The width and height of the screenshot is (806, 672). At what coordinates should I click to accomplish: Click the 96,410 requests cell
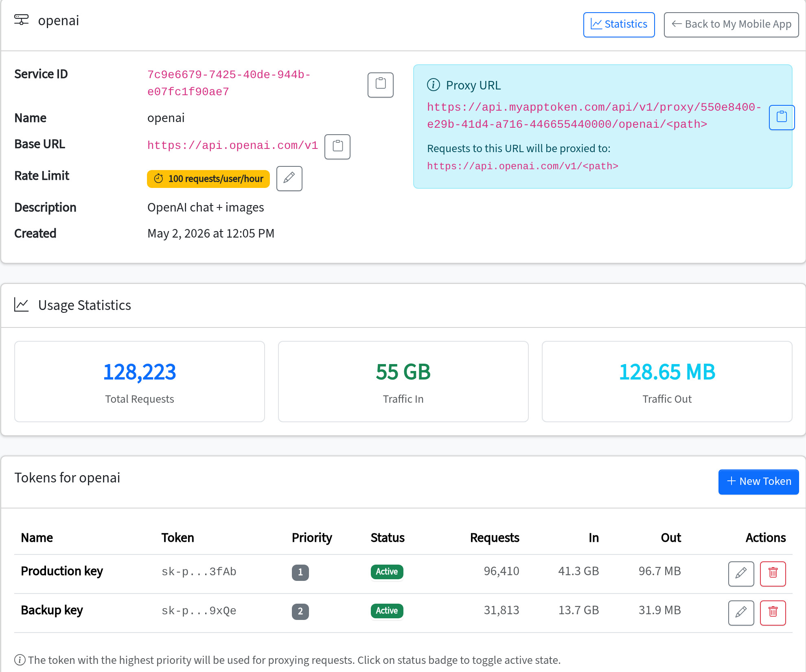point(501,571)
